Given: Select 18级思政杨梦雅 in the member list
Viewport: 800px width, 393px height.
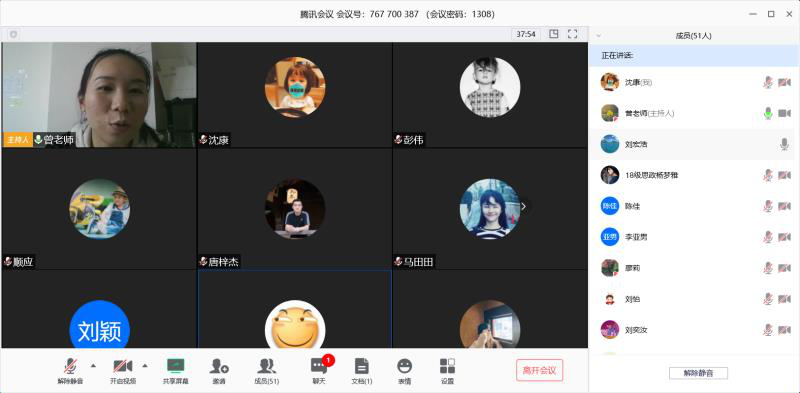Looking at the screenshot, I should pos(694,175).
